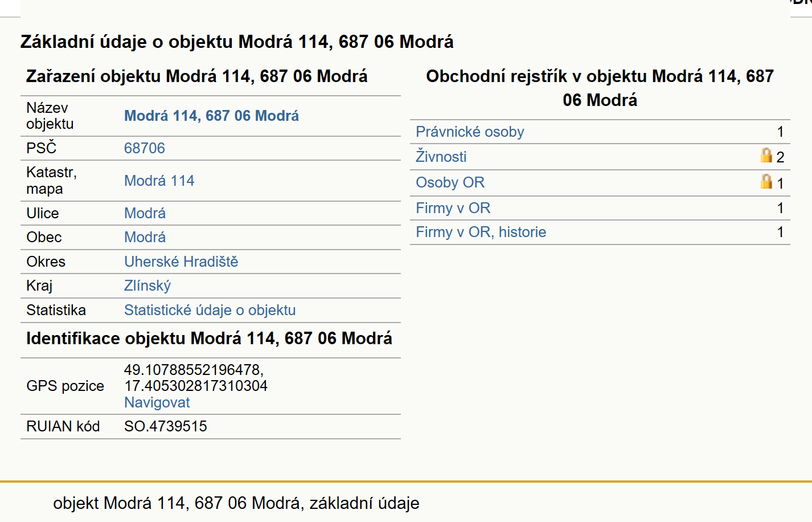Click the count 1 beside Právnické osoby
The width and height of the screenshot is (812, 522).
[x=780, y=132]
